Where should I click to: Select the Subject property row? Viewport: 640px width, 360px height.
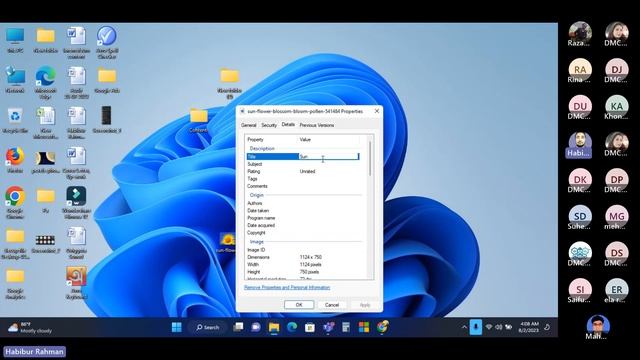[x=303, y=164]
